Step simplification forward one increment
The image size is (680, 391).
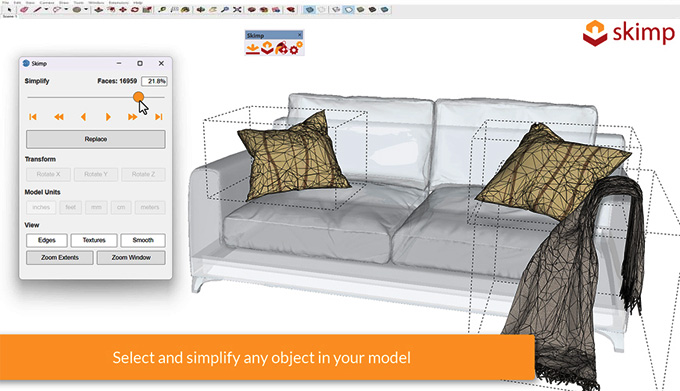tap(108, 117)
